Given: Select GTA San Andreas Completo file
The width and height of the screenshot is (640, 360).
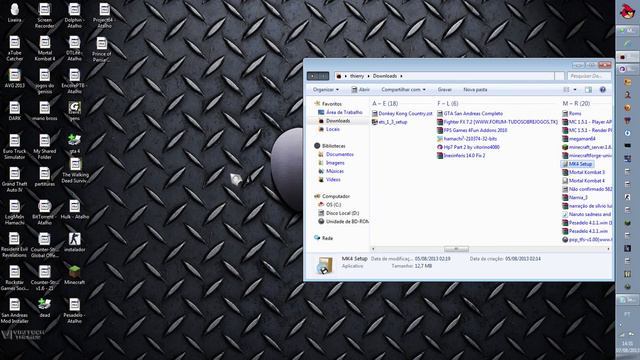Looking at the screenshot, I should 470,113.
